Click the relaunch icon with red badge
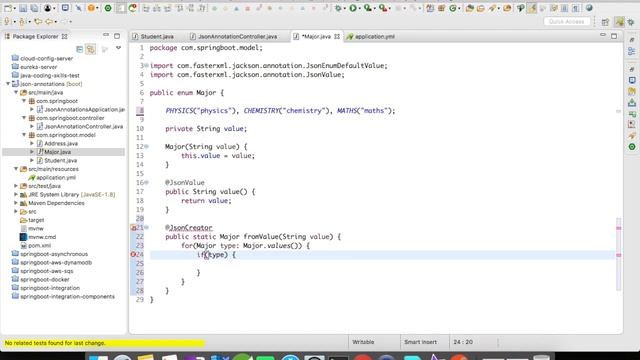Viewport: 640px width, 360px height. [133, 8]
